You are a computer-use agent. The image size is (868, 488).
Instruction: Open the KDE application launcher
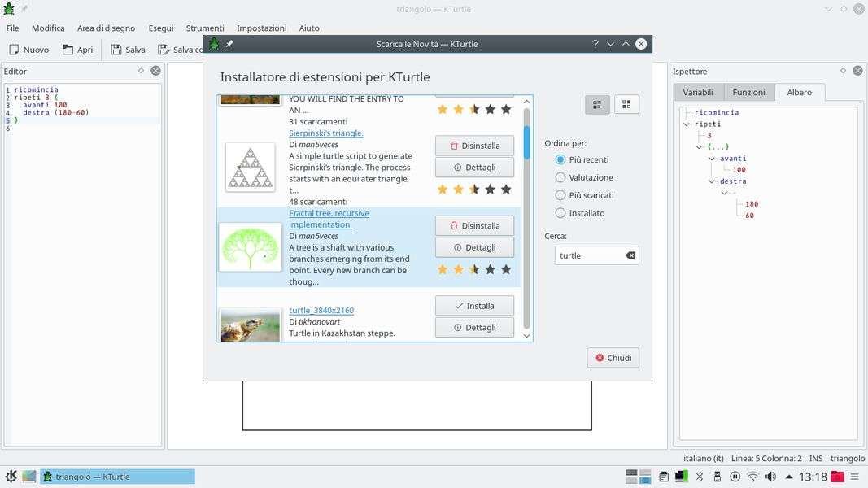(11, 477)
